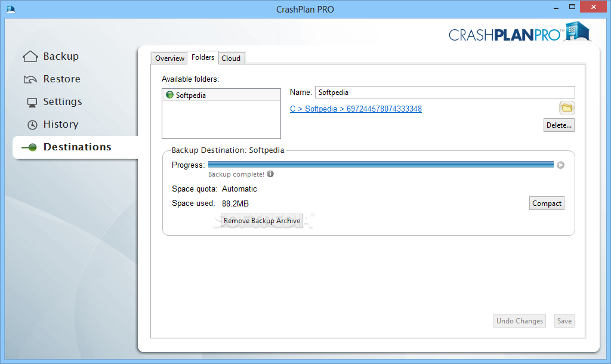Click the 'Available folders:' label

190,79
